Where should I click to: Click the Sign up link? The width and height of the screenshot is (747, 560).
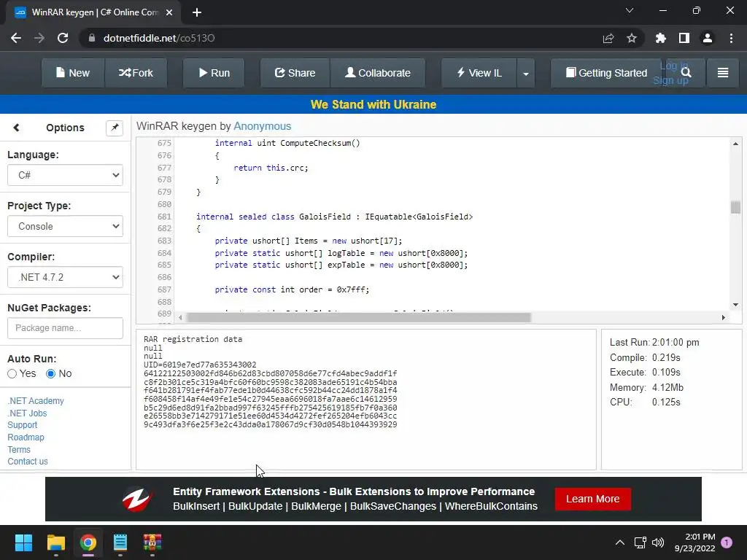pos(670,80)
